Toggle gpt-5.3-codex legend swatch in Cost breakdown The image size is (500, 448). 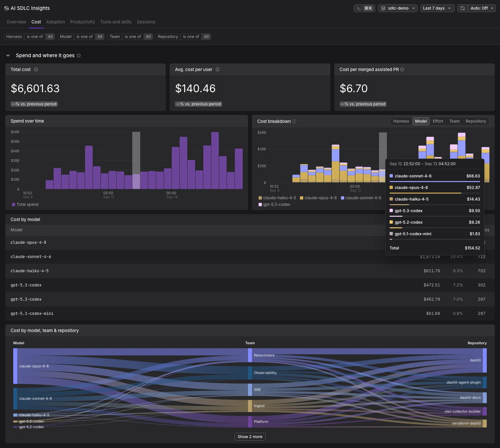tap(260, 205)
